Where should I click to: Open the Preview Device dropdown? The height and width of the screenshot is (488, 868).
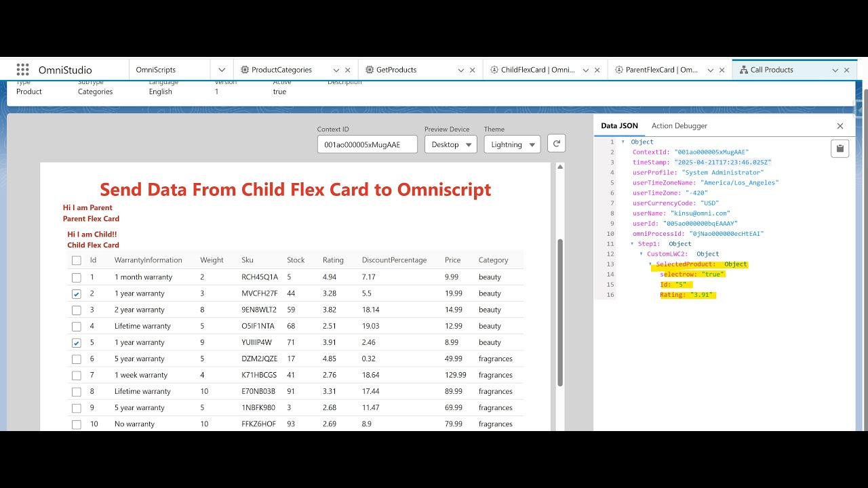tap(450, 144)
